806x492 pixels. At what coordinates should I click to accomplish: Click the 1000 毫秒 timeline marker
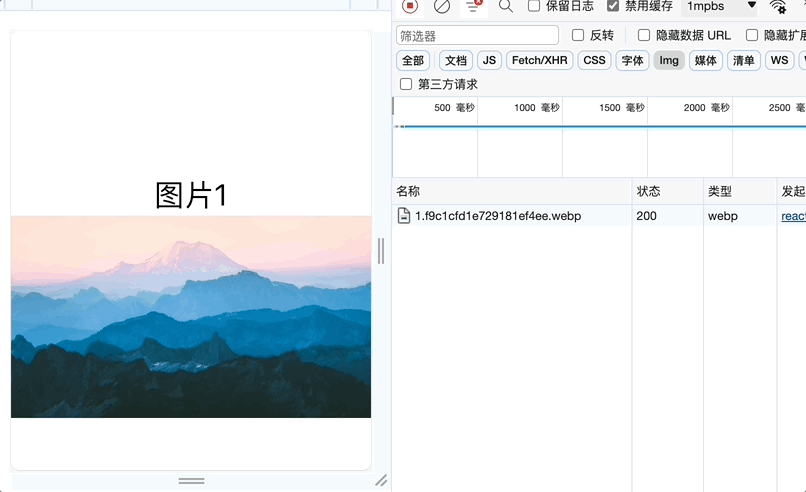coord(537,108)
